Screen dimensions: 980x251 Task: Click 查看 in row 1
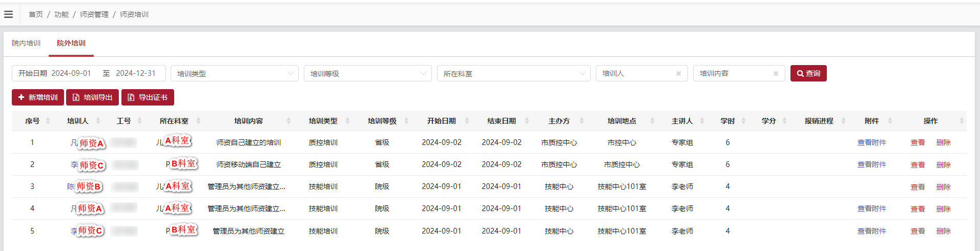tap(918, 142)
